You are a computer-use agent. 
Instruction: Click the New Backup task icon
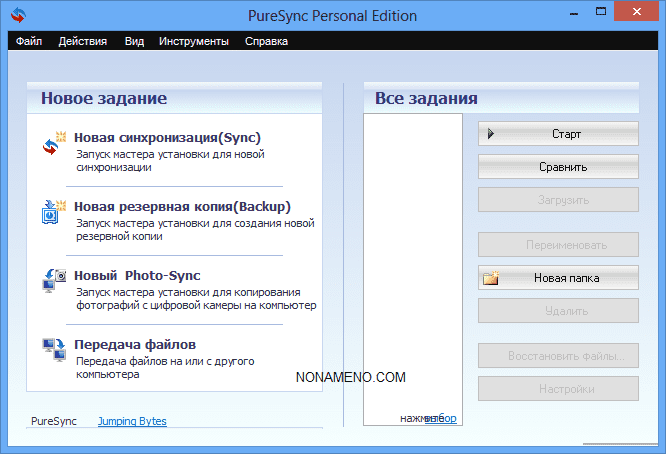point(53,212)
